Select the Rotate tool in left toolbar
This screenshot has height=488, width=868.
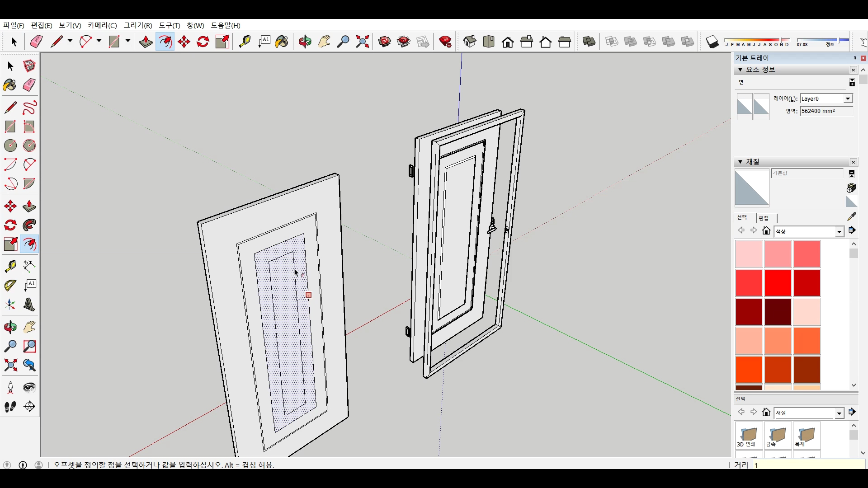coord(10,225)
